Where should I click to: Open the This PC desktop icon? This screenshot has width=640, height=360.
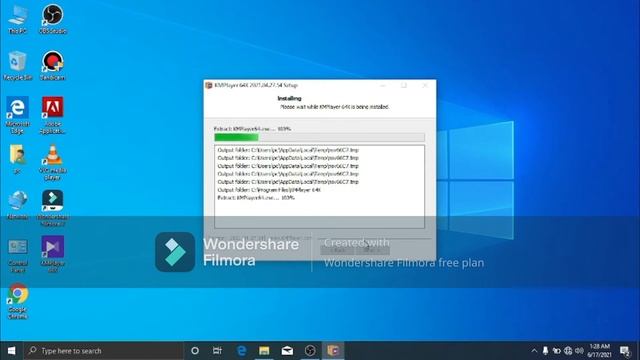click(18, 19)
